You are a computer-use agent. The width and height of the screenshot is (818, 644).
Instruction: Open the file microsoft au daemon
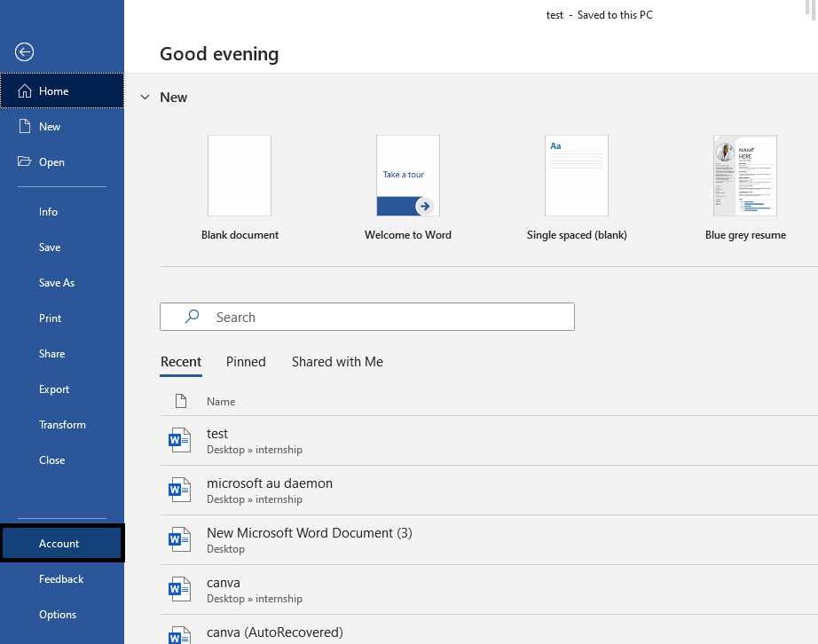[489, 491]
